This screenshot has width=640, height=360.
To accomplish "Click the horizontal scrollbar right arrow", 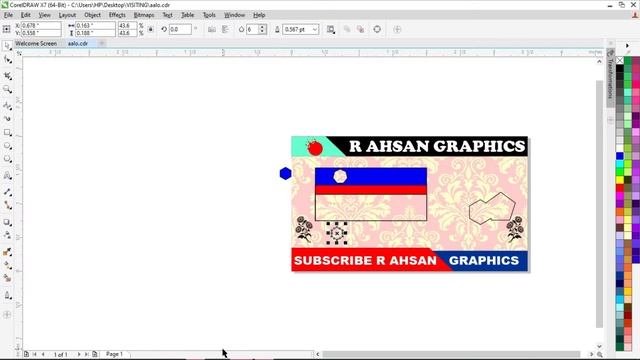I will 591,354.
